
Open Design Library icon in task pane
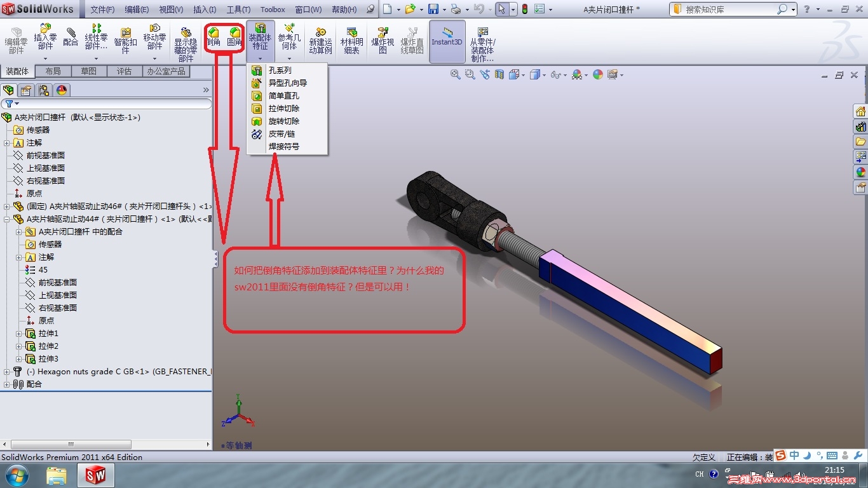(861, 126)
